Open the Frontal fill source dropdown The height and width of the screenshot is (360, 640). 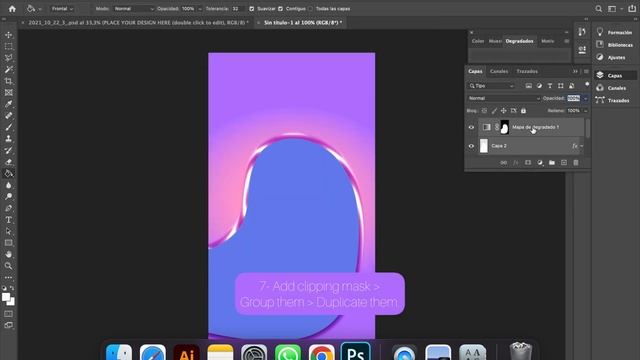point(62,9)
